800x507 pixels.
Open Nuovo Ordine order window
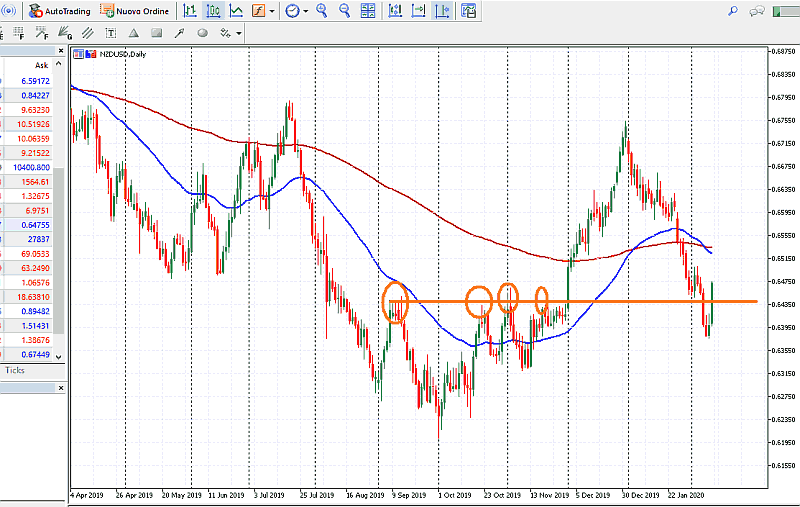pyautogui.click(x=137, y=11)
